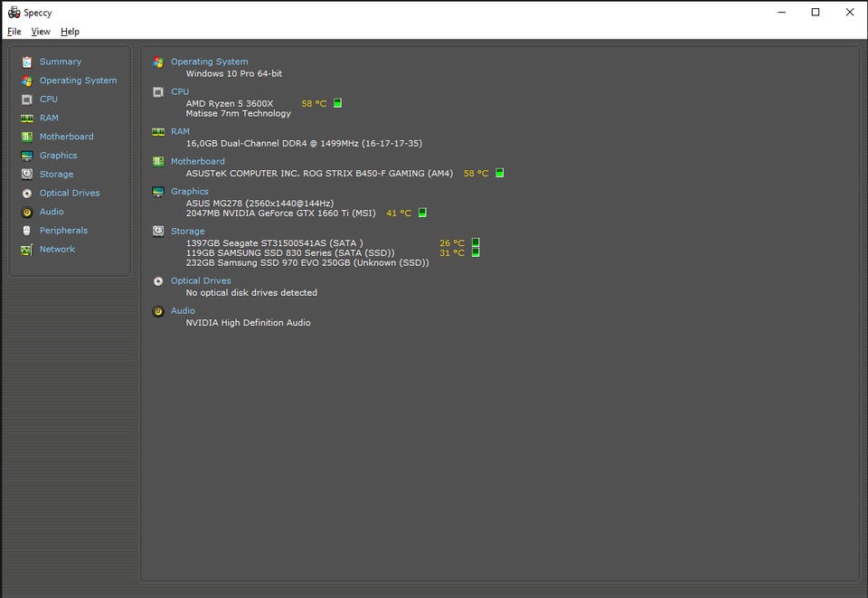This screenshot has width=868, height=598.
Task: Click the disc icon beside Optical Drives heading
Action: coord(158,281)
